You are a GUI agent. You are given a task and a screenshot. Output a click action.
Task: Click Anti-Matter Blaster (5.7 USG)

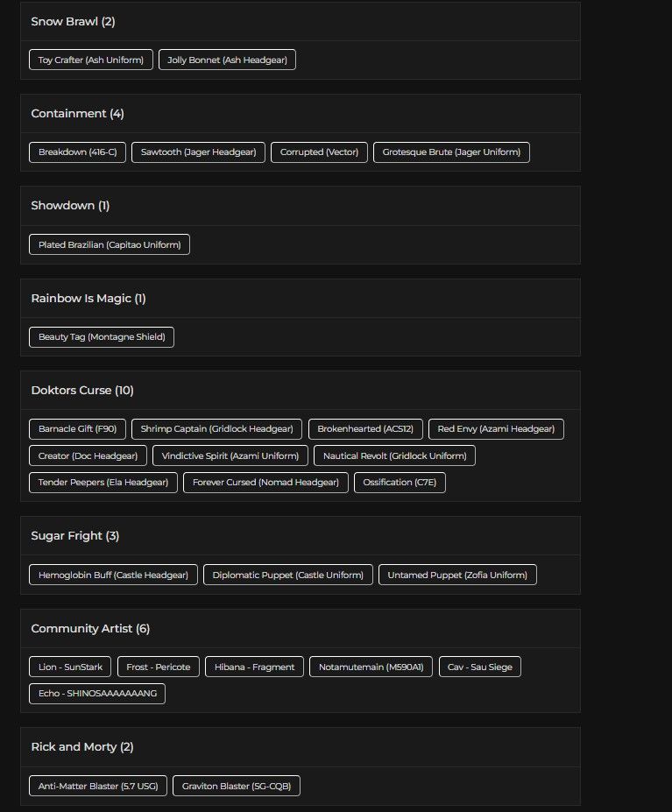[x=98, y=786]
